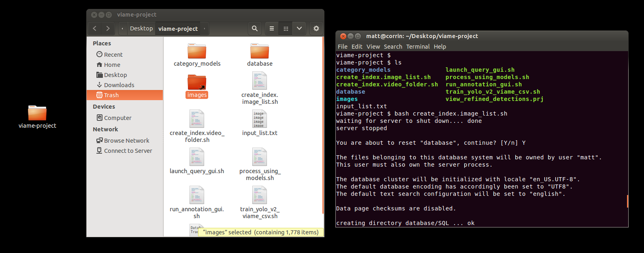Click the Places heading in sidebar
The height and width of the screenshot is (253, 644).
102,43
